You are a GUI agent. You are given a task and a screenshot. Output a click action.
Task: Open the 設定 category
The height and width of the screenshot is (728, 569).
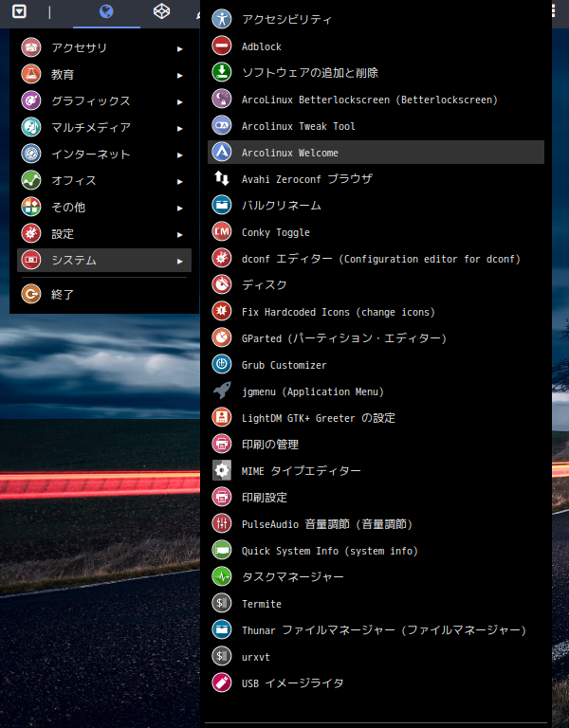click(x=104, y=233)
